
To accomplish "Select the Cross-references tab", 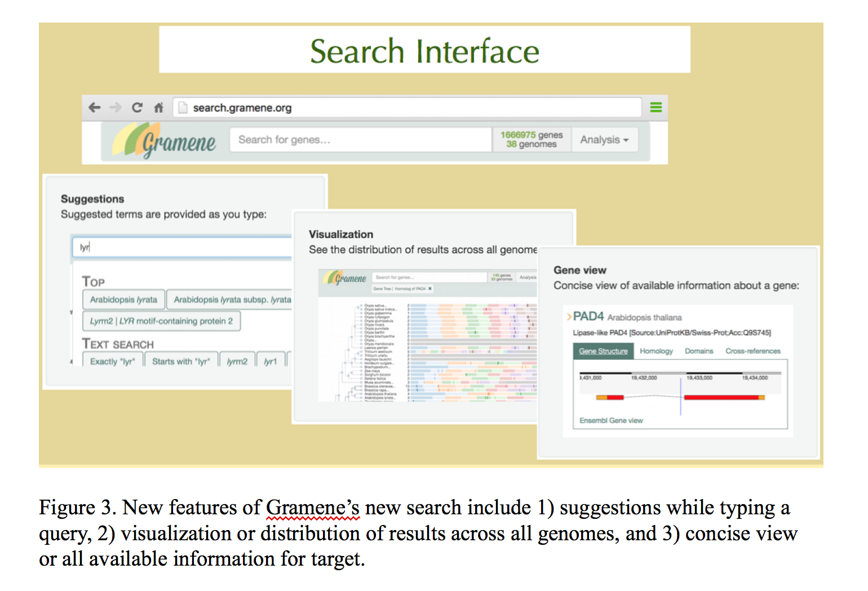I will point(752,351).
